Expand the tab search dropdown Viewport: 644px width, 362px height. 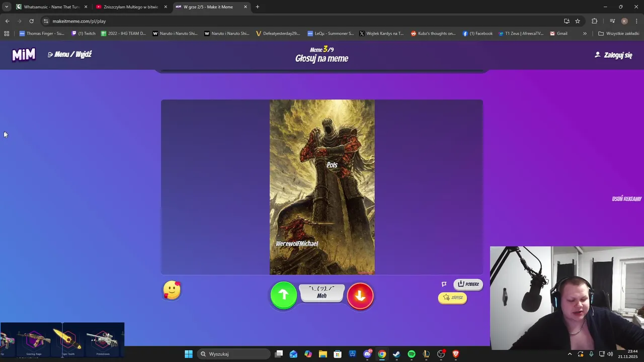tap(6, 7)
